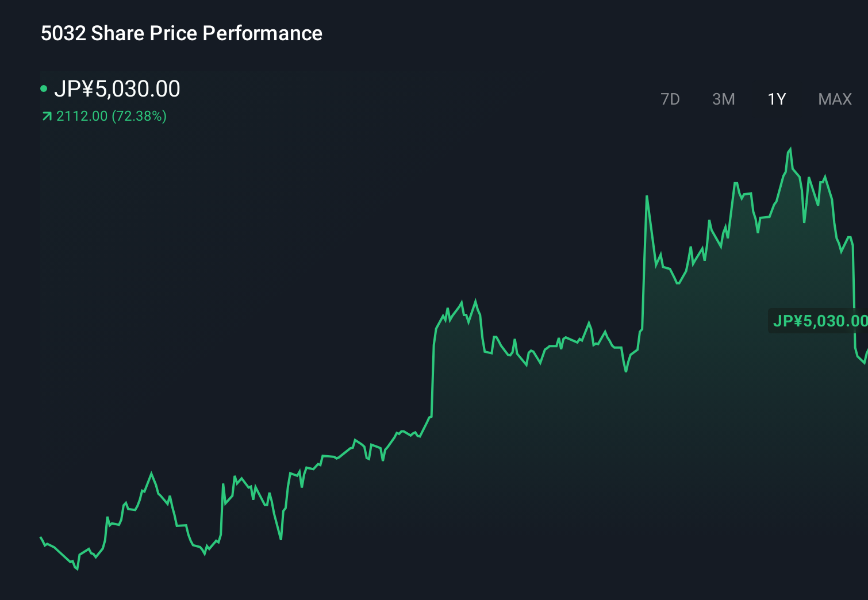This screenshot has width=868, height=600.
Task: Click the active 1Y range tab
Action: (x=776, y=99)
